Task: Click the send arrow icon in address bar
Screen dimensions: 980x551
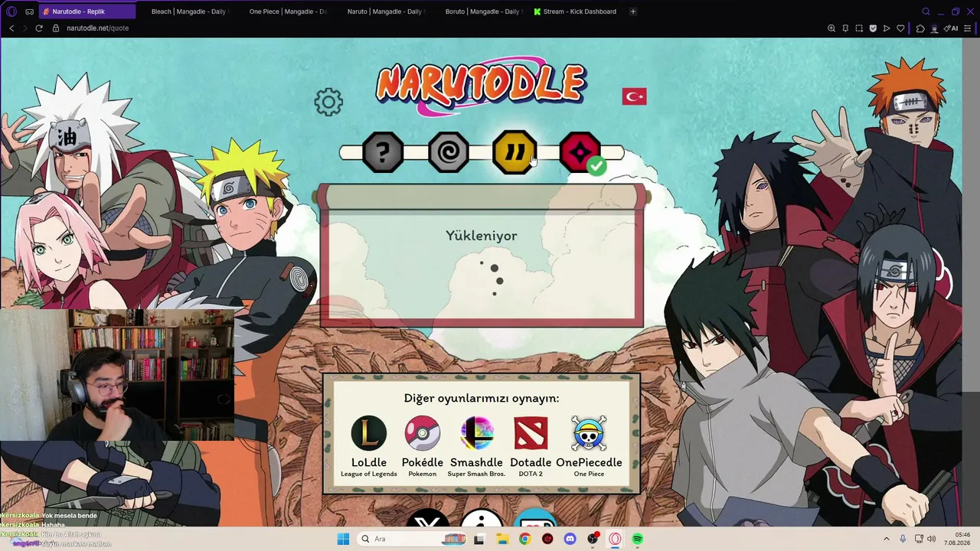Action: click(x=887, y=28)
